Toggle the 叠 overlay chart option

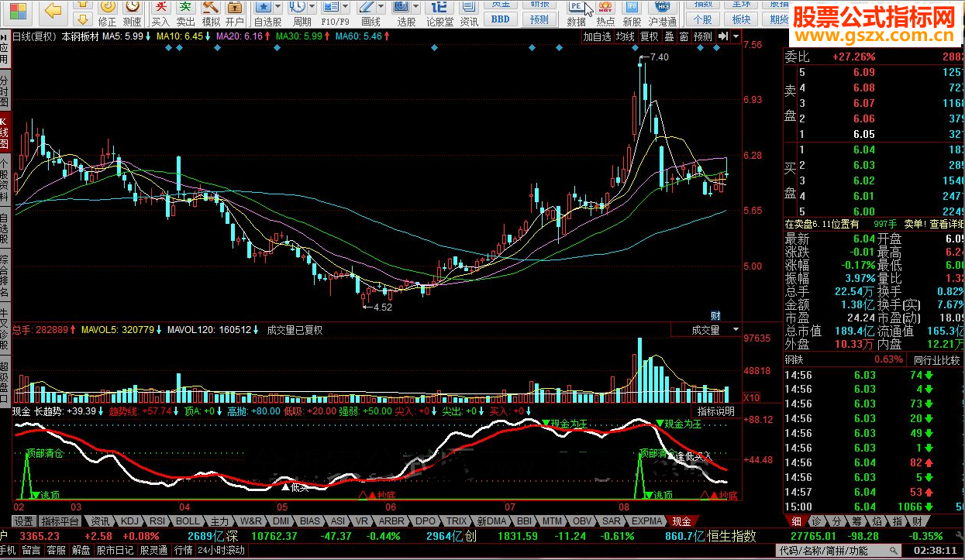(669, 36)
